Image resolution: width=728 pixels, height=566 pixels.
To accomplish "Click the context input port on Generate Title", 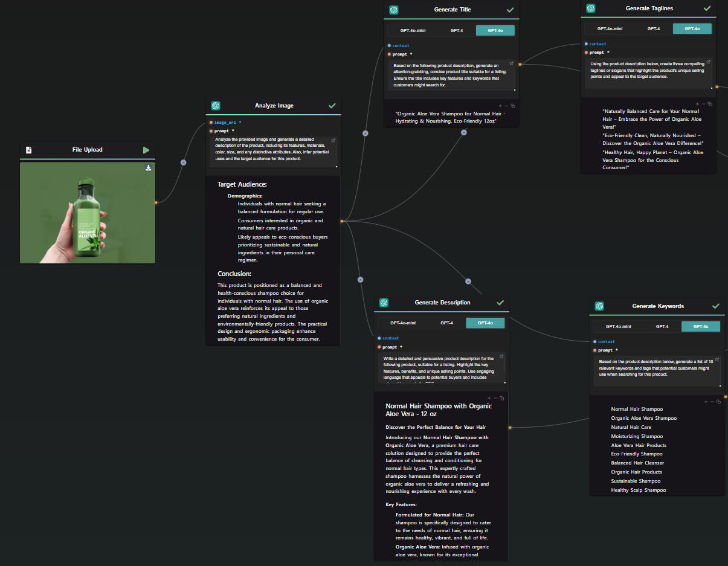I will tap(389, 46).
